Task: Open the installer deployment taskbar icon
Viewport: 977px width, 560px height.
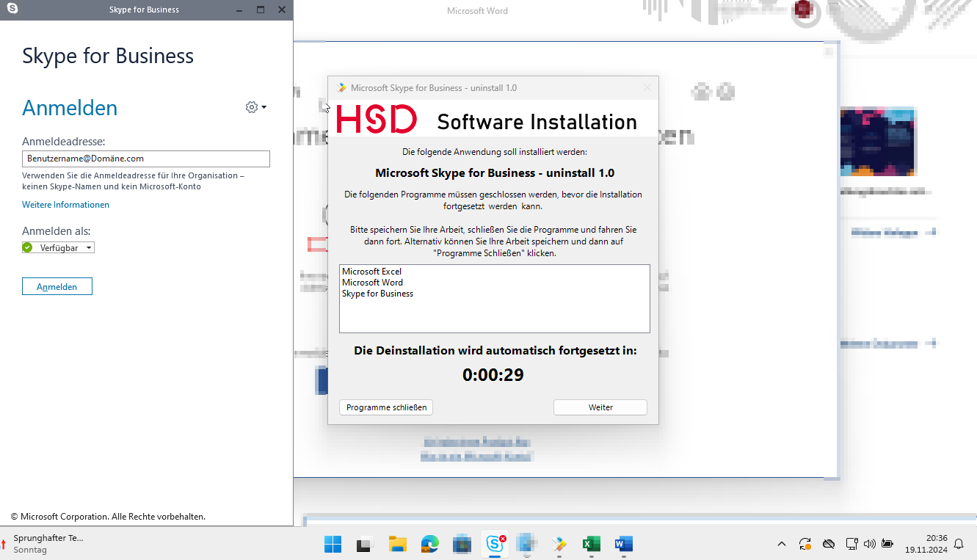Action: pyautogui.click(x=559, y=545)
